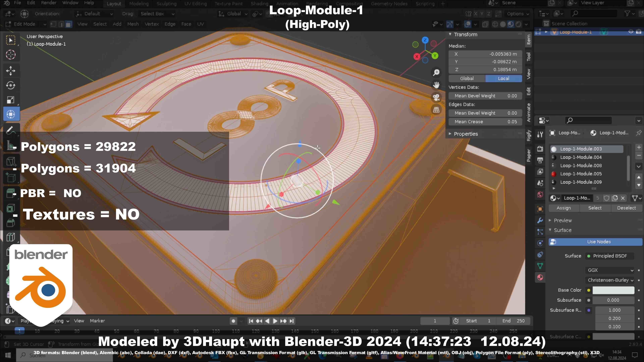Select the Select Box tool icon
644x362 pixels.
[x=11, y=40]
